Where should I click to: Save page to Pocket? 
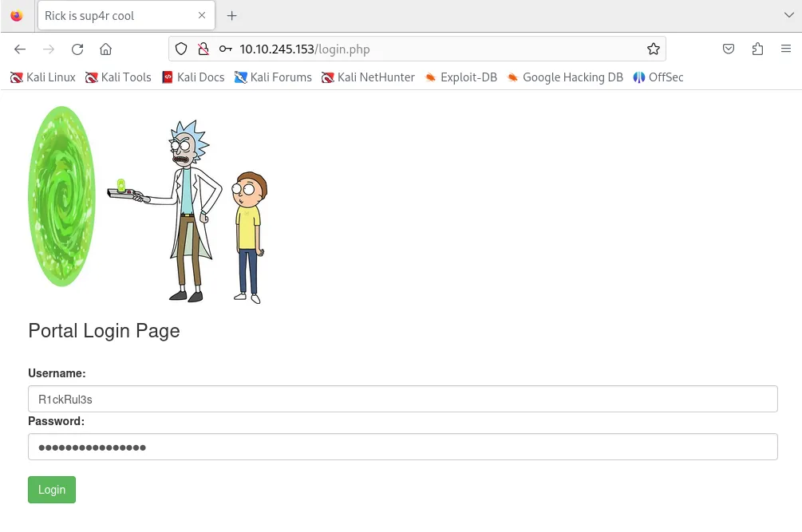(x=729, y=49)
